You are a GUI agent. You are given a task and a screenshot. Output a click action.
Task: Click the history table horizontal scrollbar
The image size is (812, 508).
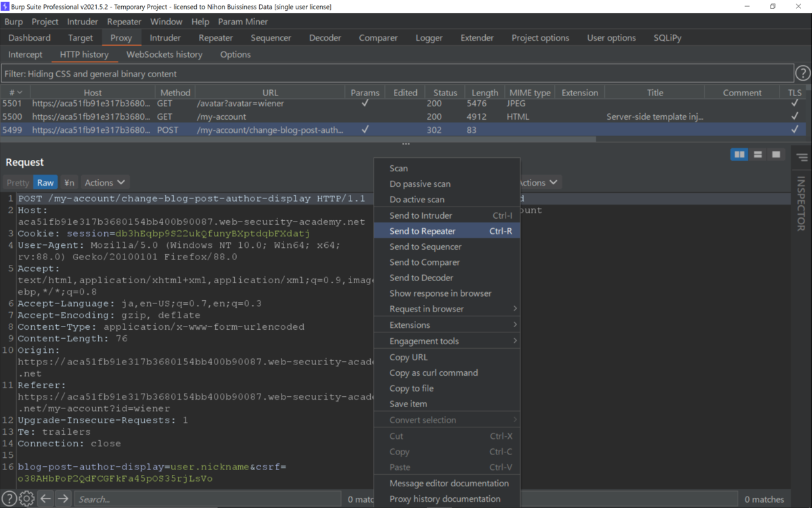(x=298, y=139)
